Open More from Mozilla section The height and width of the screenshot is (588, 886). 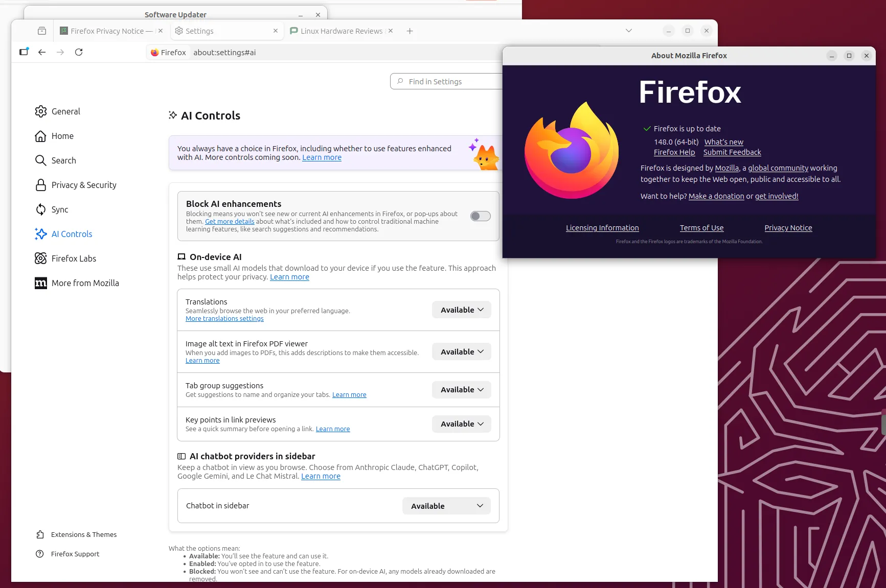(85, 283)
